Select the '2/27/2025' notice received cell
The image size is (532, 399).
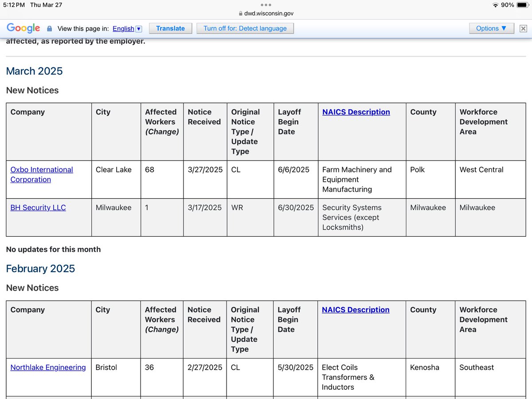(x=205, y=377)
